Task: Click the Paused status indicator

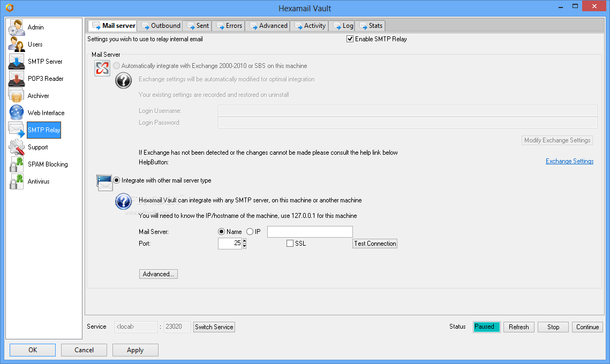Action: [x=487, y=327]
